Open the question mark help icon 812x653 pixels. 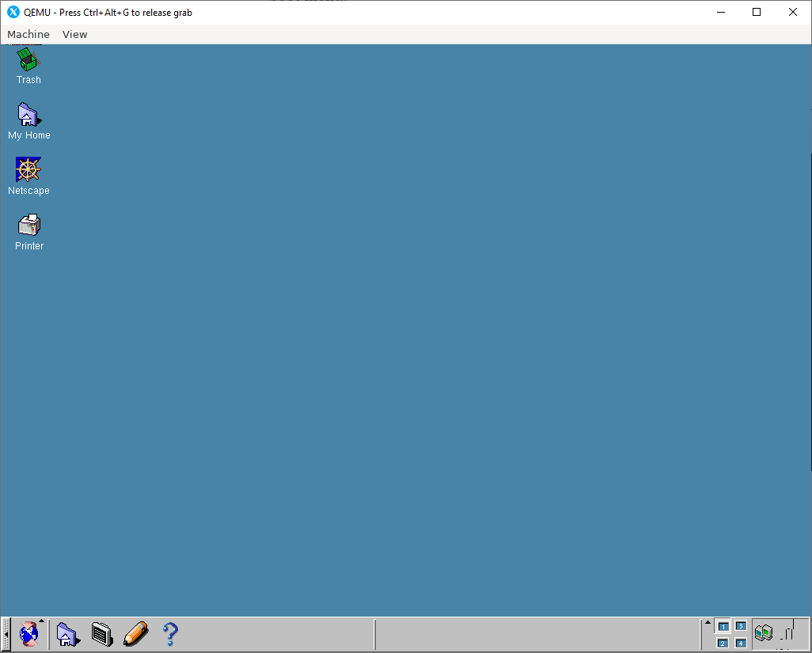170,634
